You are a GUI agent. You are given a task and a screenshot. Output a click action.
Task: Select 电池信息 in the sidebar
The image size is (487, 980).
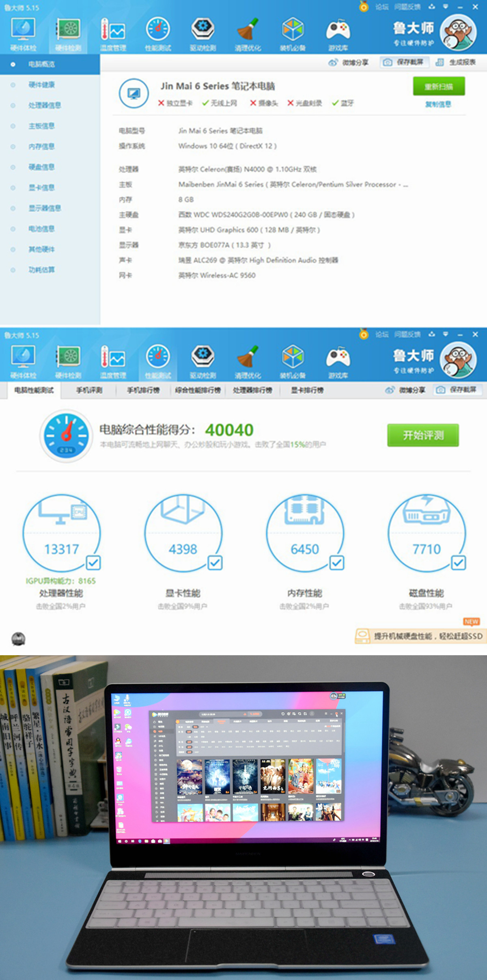point(50,229)
